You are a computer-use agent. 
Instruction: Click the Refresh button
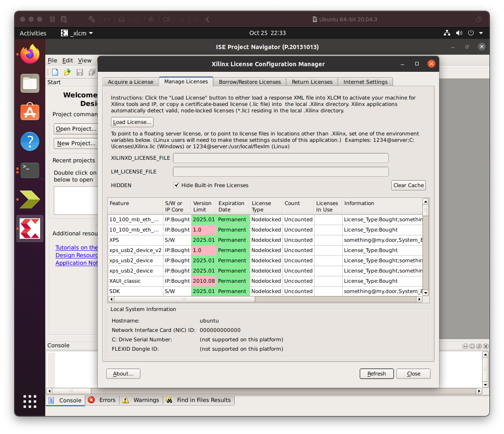[x=376, y=373]
